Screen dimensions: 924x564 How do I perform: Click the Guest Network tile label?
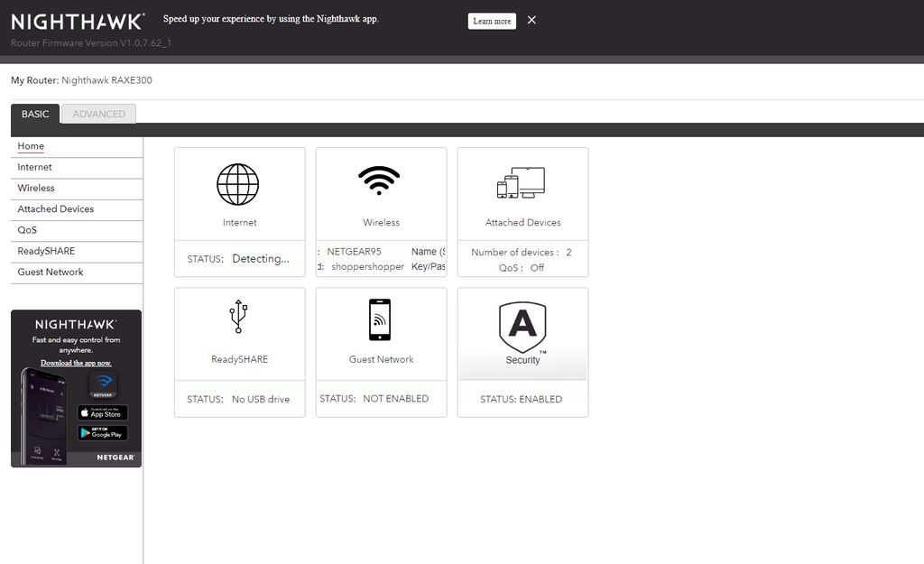coord(382,359)
